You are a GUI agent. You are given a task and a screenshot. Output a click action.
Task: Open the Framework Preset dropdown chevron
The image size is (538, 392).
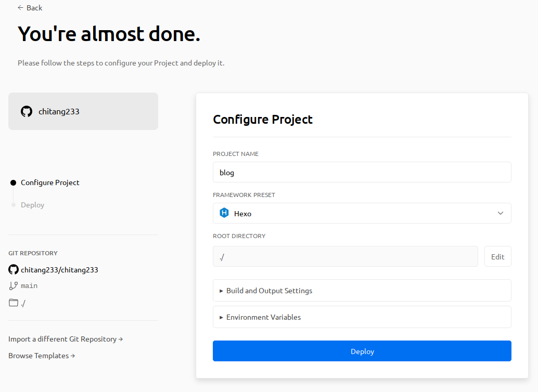tap(500, 213)
